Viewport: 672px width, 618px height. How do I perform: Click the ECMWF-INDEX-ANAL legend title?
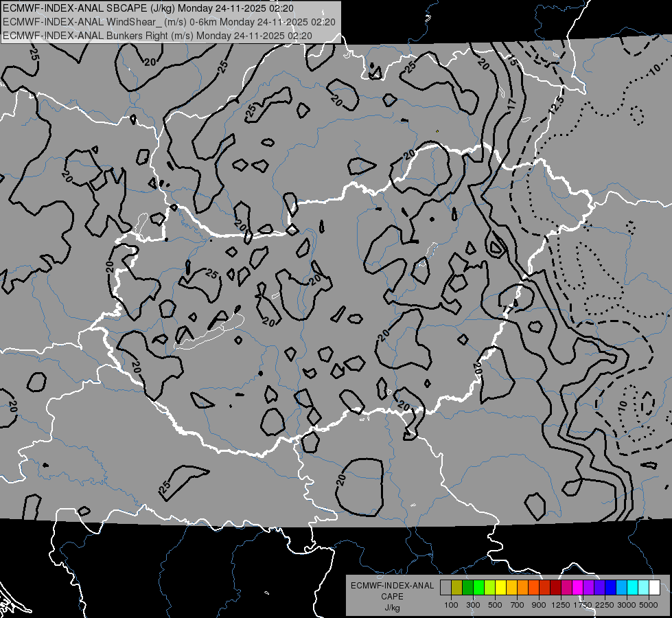tap(392, 586)
